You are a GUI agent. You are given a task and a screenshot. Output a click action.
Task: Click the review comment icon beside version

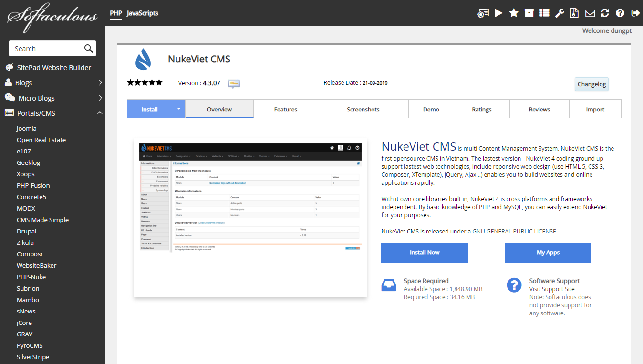[234, 83]
